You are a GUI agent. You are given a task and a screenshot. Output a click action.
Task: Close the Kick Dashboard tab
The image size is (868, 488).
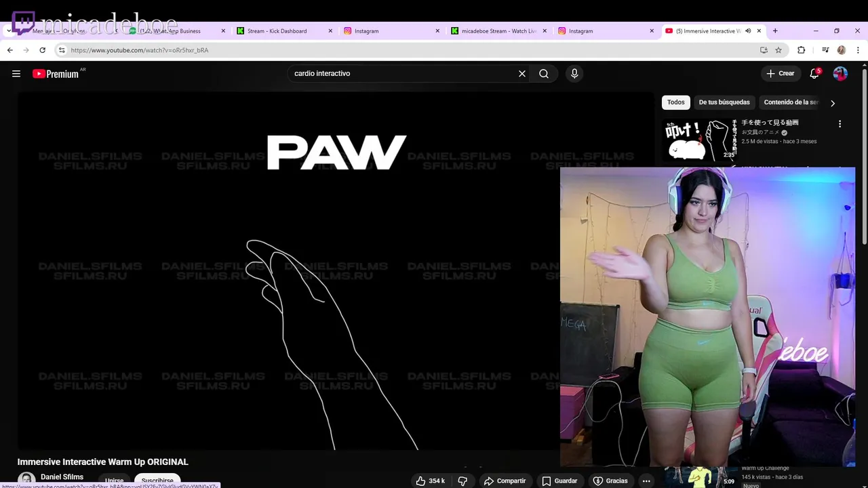[330, 31]
